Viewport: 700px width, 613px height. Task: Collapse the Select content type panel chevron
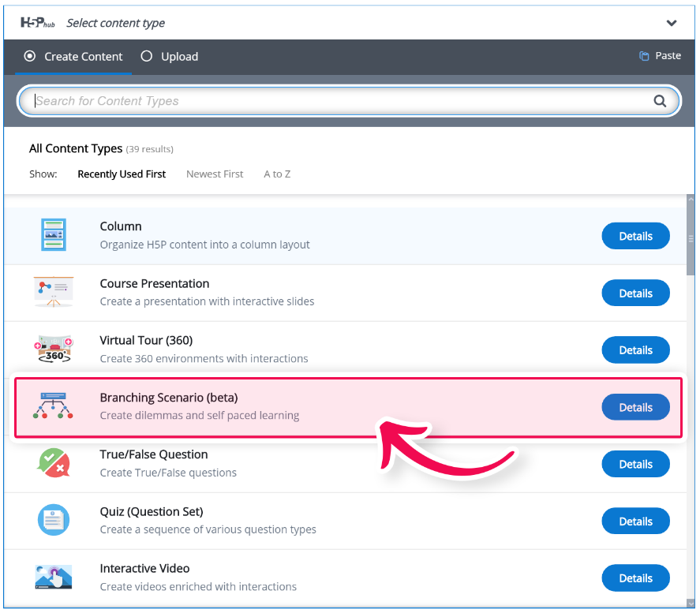point(672,23)
